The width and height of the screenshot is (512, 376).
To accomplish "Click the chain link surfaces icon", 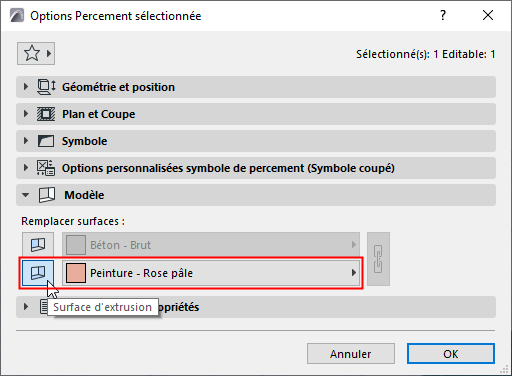I will tap(378, 259).
